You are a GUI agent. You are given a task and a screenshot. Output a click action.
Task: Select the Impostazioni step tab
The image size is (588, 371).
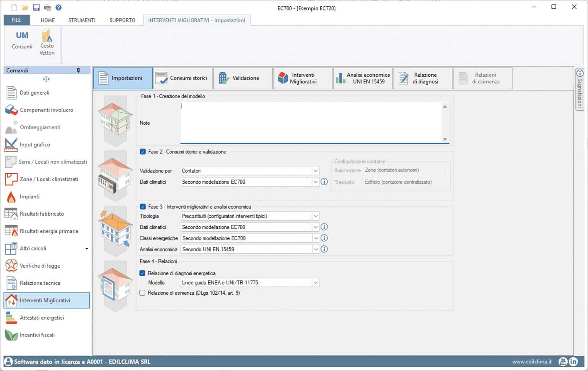point(123,78)
